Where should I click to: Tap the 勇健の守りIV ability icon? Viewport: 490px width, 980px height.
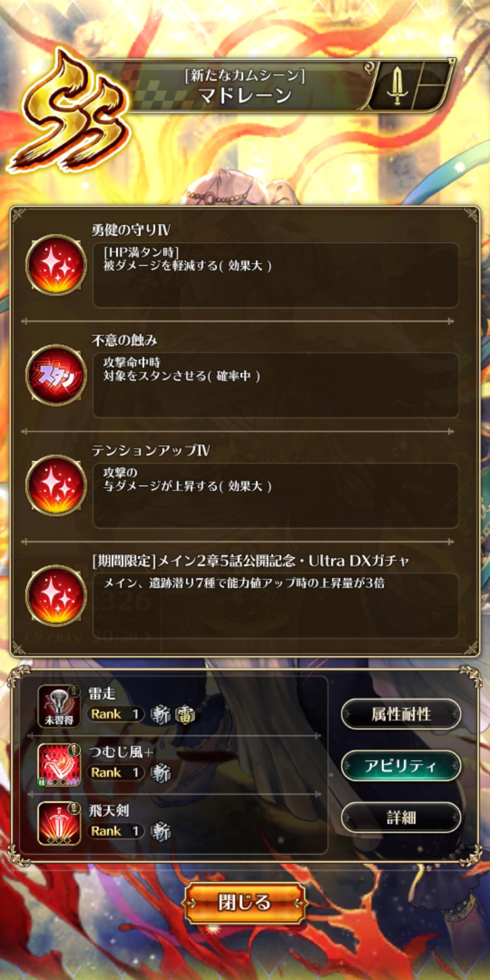pos(56,265)
